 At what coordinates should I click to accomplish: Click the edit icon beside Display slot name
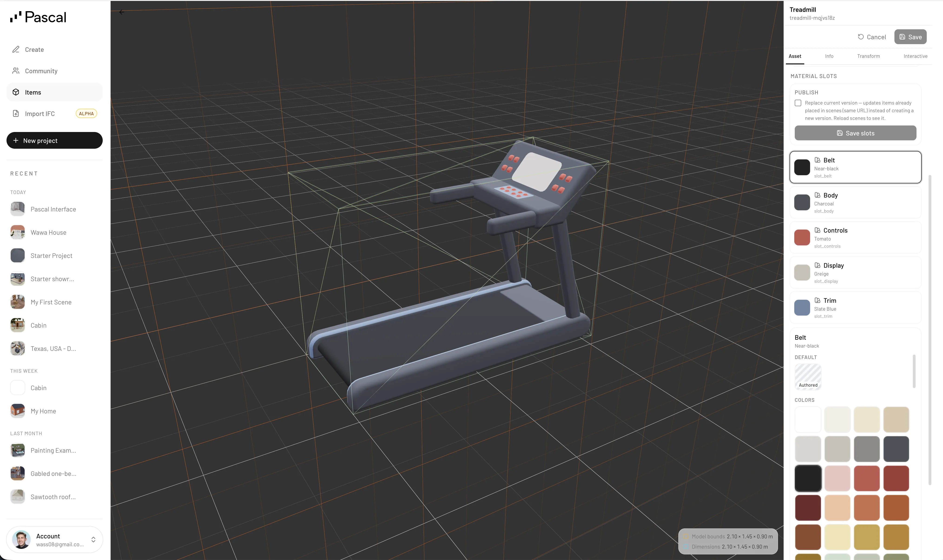[x=817, y=265]
